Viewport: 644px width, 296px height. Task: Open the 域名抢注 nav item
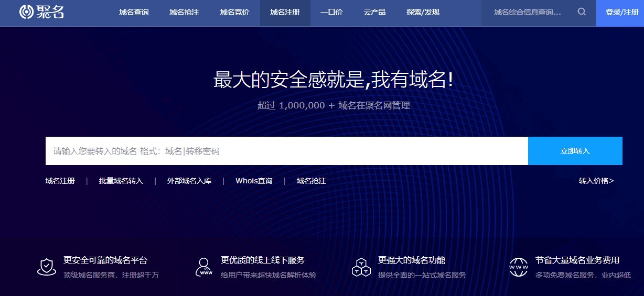[184, 13]
